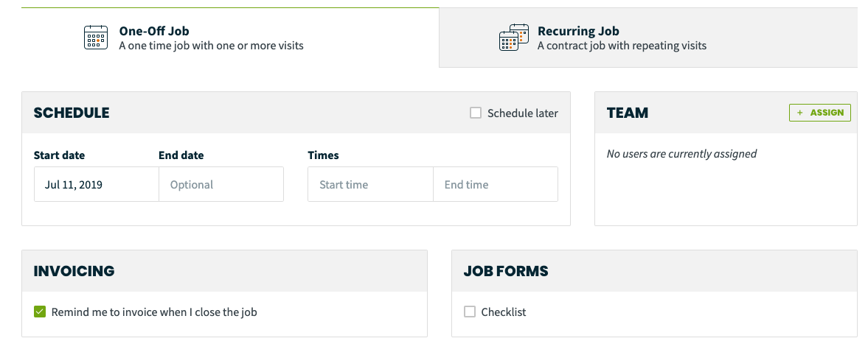Click the TEAM section header
This screenshot has width=868, height=341.
[x=627, y=113]
